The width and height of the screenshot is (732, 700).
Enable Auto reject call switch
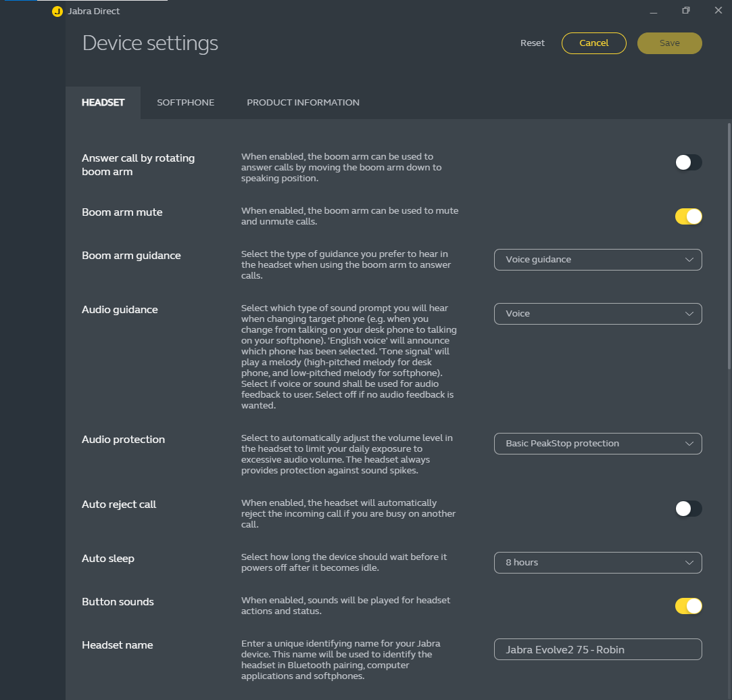(x=688, y=509)
